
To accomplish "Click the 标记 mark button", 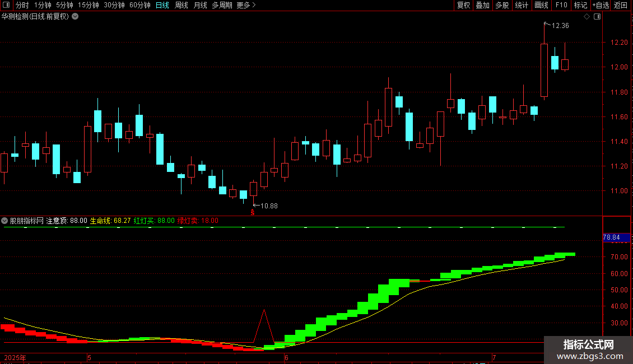I will (x=580, y=5).
